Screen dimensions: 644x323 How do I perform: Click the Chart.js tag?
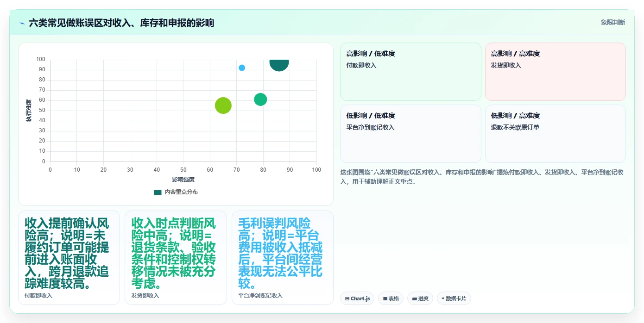pos(357,298)
